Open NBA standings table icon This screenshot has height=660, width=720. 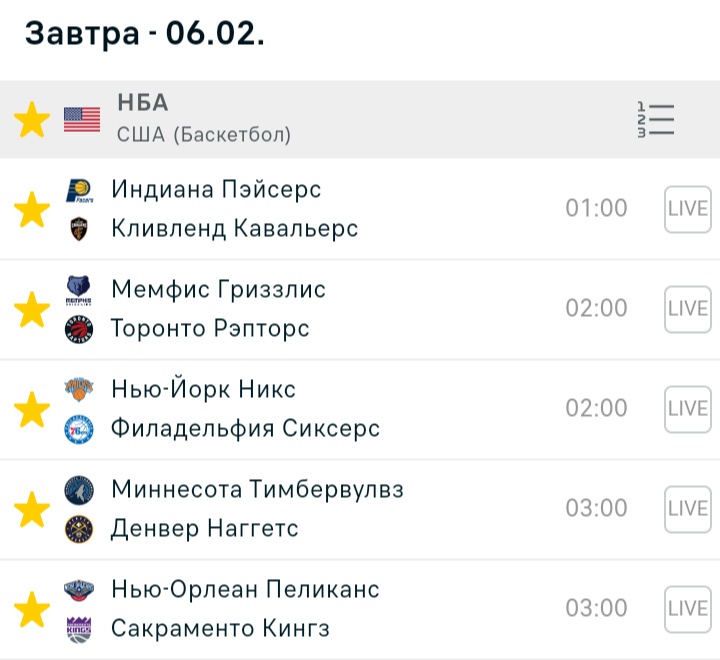[x=656, y=120]
